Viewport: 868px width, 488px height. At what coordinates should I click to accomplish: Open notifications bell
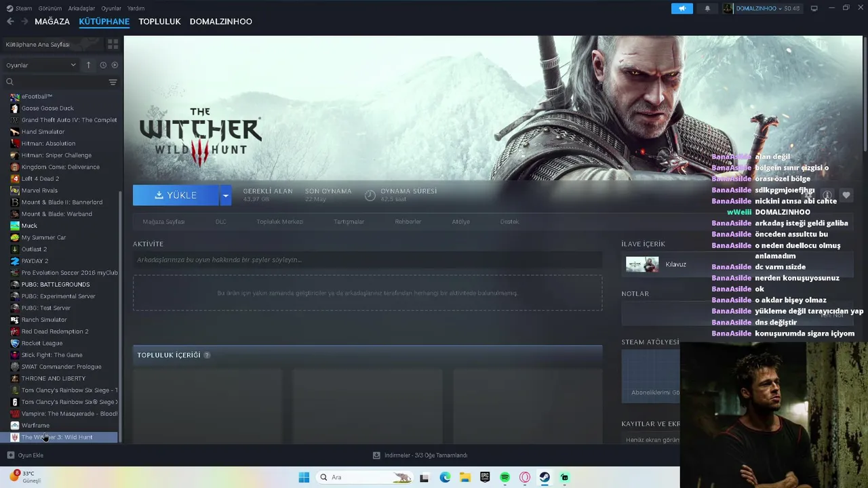coord(707,8)
